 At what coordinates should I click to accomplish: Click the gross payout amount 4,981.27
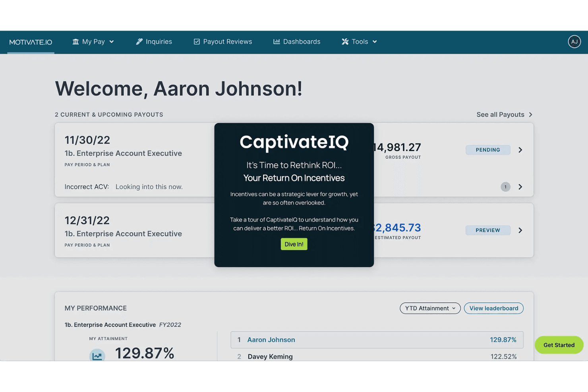[397, 147]
